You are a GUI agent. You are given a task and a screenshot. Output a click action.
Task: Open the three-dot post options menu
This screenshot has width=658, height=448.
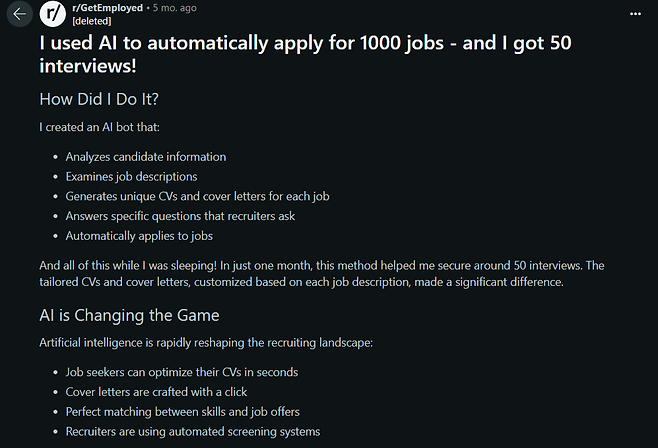pyautogui.click(x=636, y=14)
